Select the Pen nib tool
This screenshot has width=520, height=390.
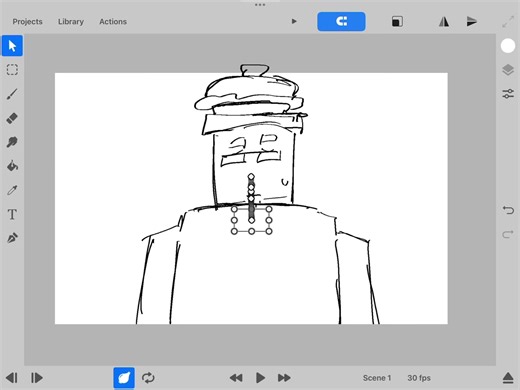click(x=12, y=238)
